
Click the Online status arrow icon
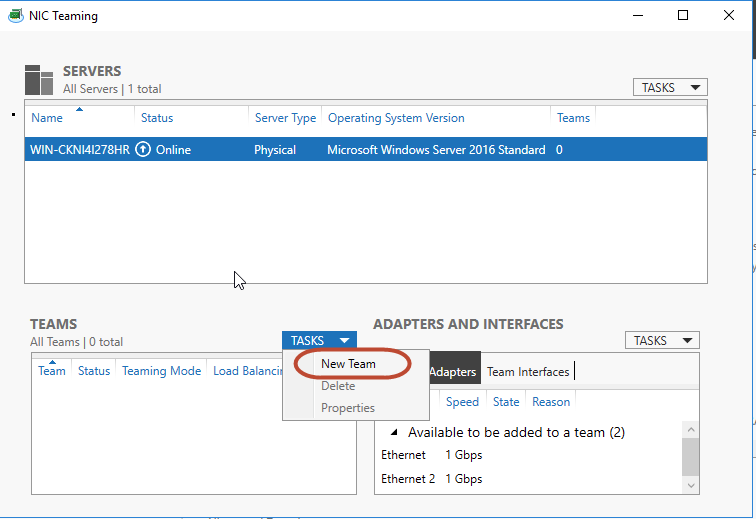143,150
